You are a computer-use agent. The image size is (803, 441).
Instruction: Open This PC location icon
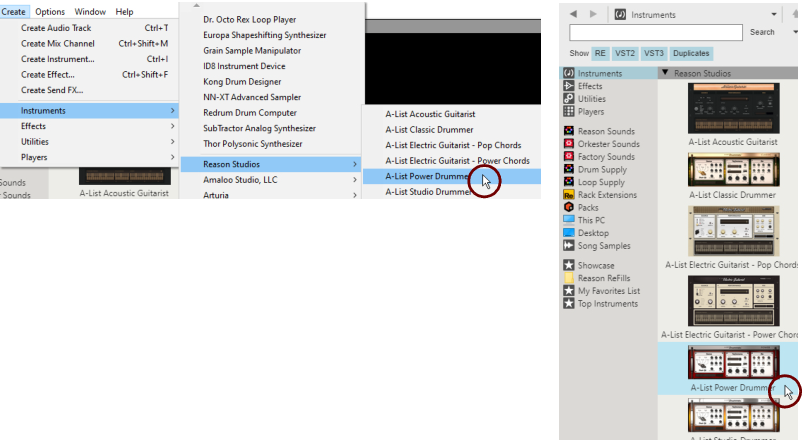[568, 220]
